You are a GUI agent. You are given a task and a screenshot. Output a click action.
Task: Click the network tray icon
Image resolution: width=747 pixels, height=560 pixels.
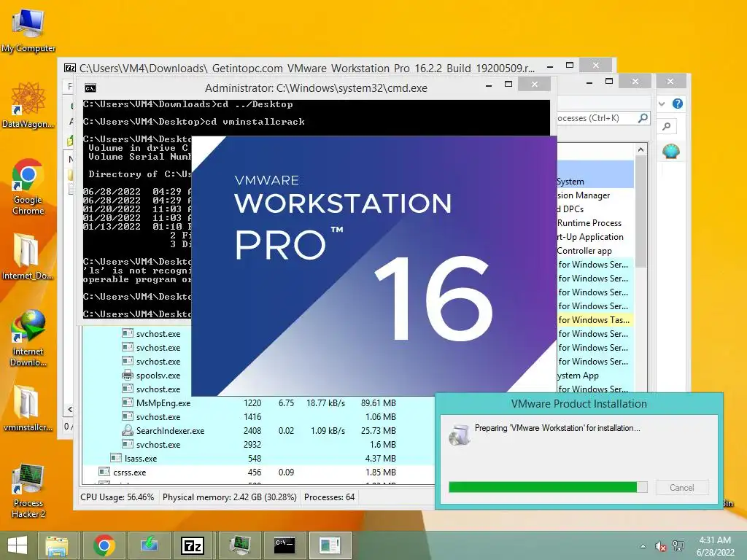click(678, 546)
